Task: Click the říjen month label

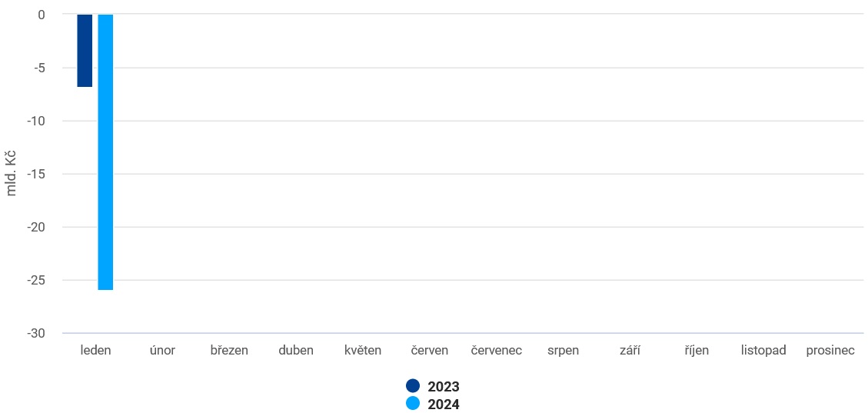Action: point(697,351)
